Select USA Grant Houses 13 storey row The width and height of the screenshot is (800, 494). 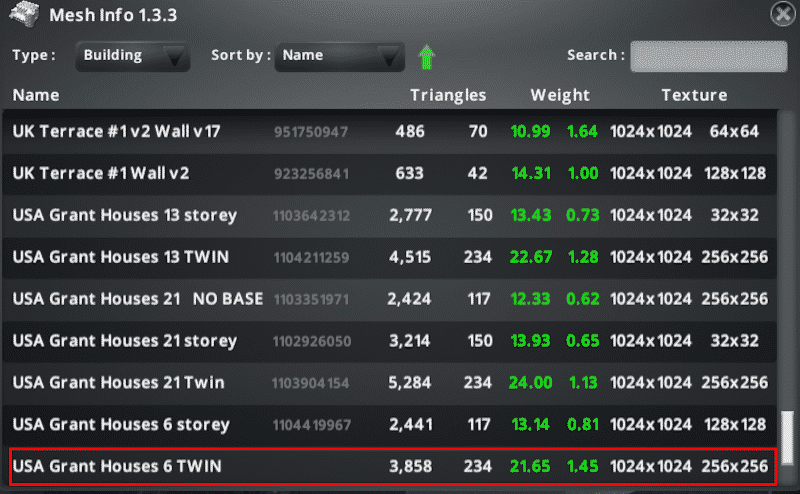(x=390, y=215)
